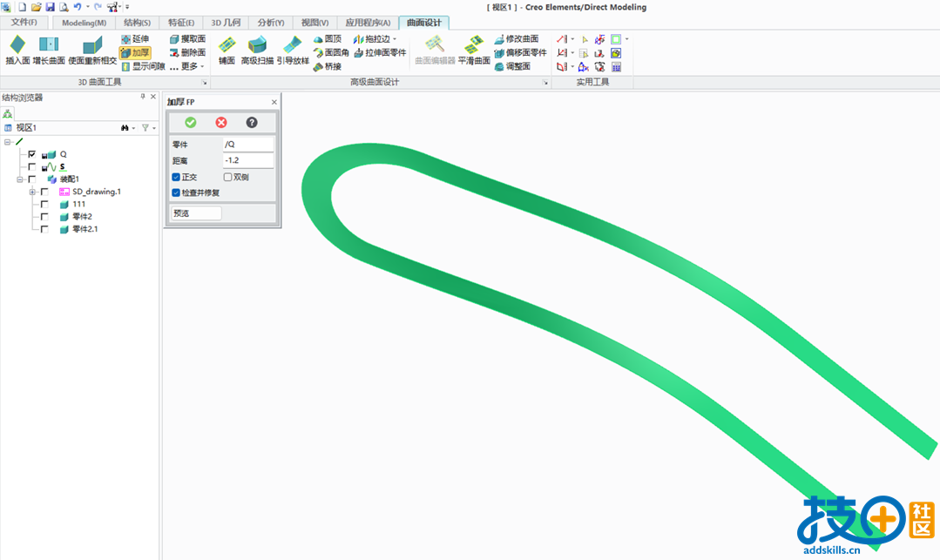Select the 引导放样 tool
Screen dimensions: 940x560
(x=293, y=50)
